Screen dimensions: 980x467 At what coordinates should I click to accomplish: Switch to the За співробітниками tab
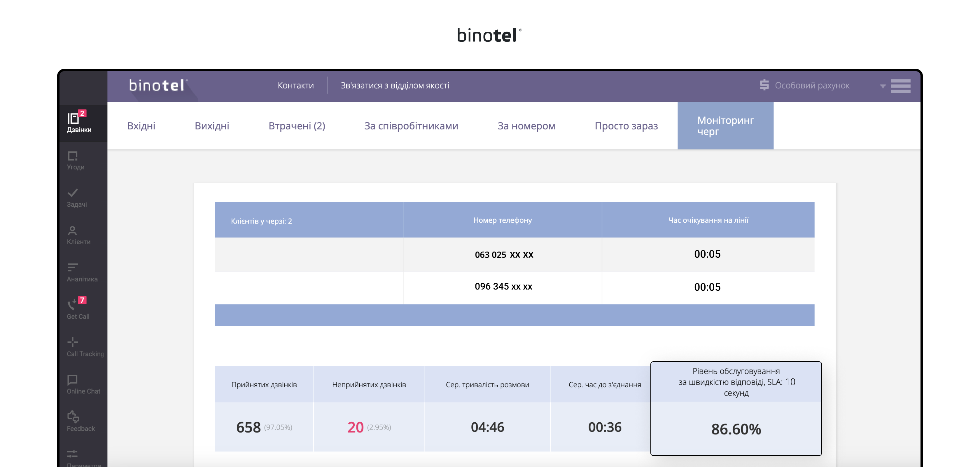pos(411,126)
